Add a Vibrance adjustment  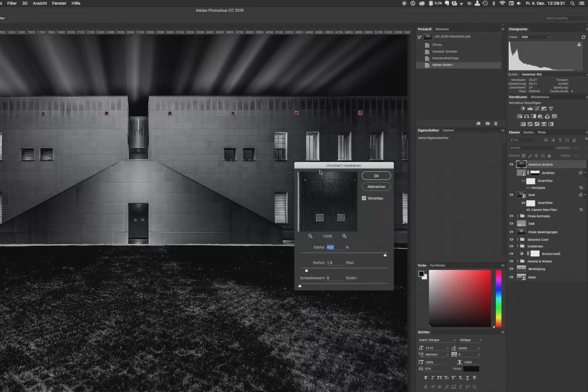coord(551,108)
